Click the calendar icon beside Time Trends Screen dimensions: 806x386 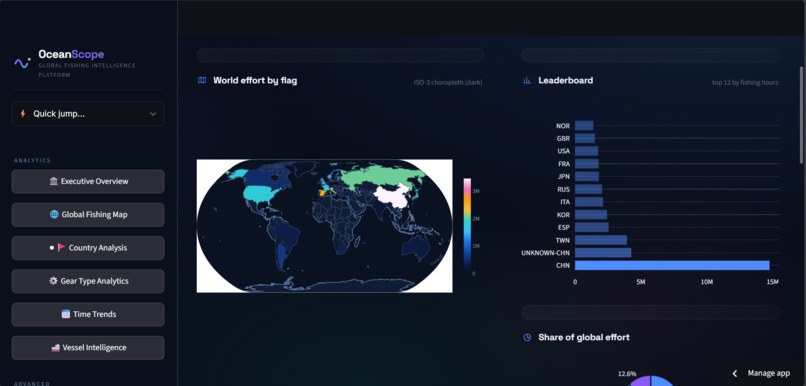click(65, 314)
